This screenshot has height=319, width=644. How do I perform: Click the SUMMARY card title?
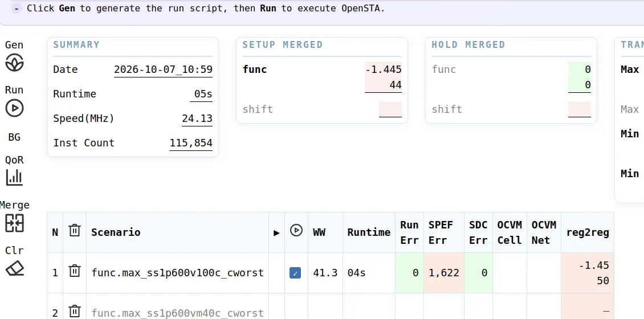(76, 45)
